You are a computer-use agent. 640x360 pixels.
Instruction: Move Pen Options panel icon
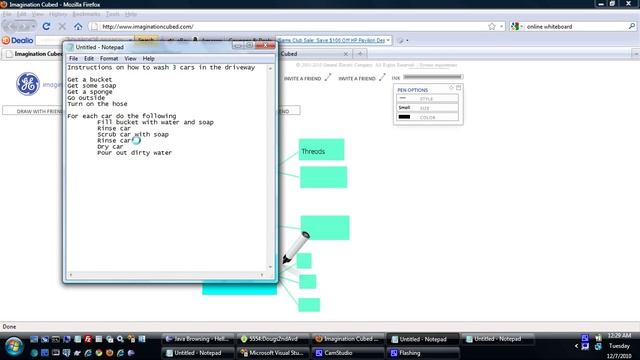click(451, 88)
